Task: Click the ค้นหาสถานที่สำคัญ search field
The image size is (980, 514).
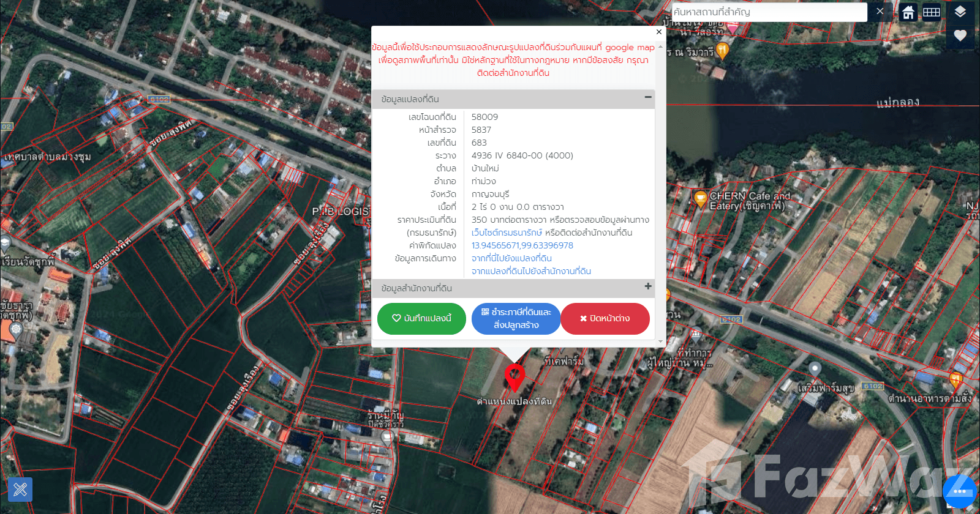Action: [769, 12]
